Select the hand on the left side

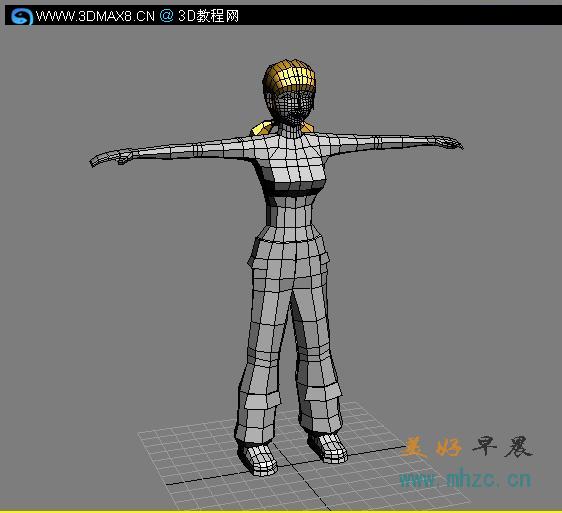pos(109,158)
